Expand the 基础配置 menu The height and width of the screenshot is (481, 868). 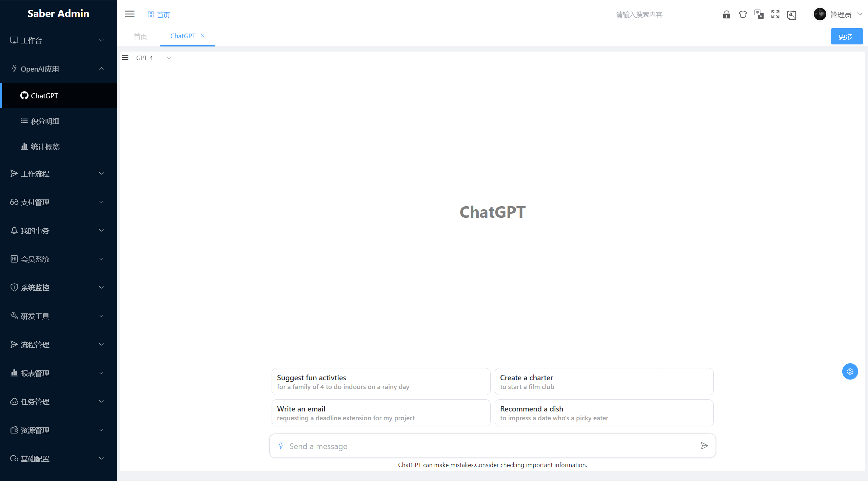tap(58, 459)
